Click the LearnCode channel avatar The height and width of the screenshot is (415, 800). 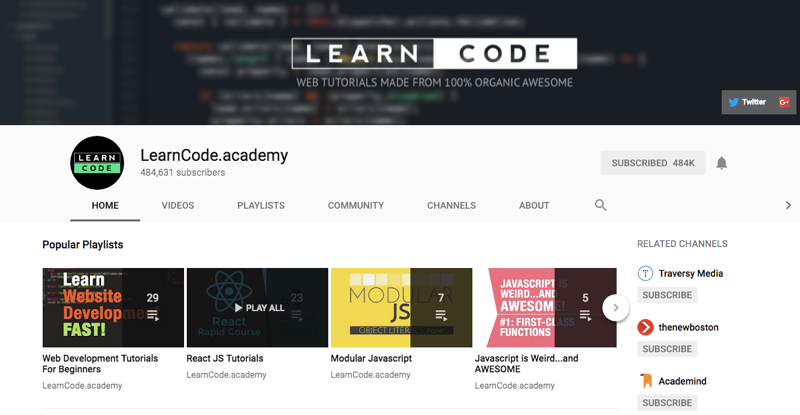[x=97, y=163]
